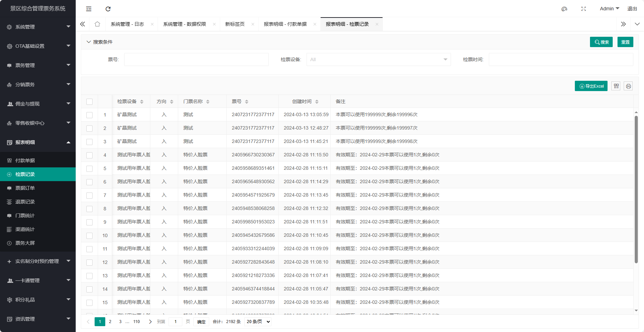Expand the 分销票务 menu
The width and height of the screenshot is (644, 332).
38,85
